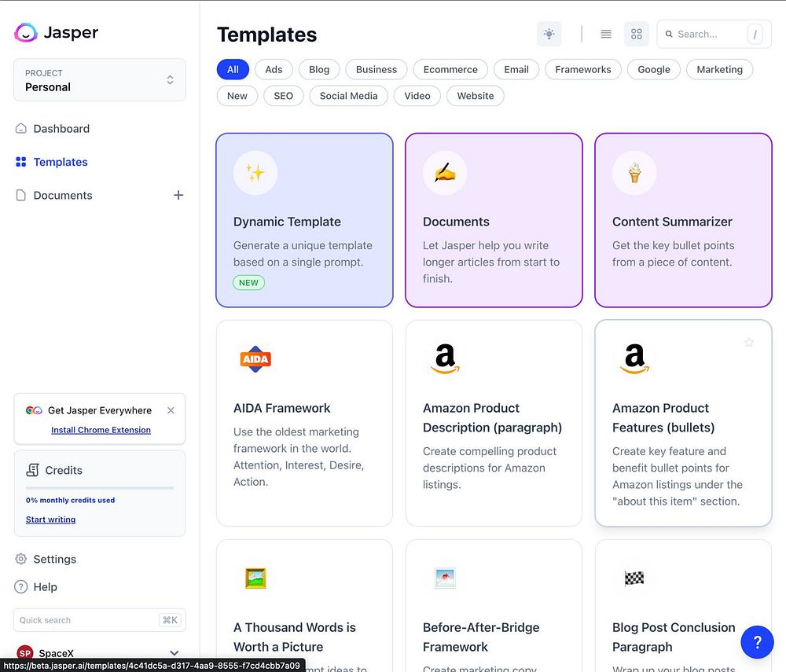Focus the Quick search field
This screenshot has height=672, width=786.
(x=100, y=620)
